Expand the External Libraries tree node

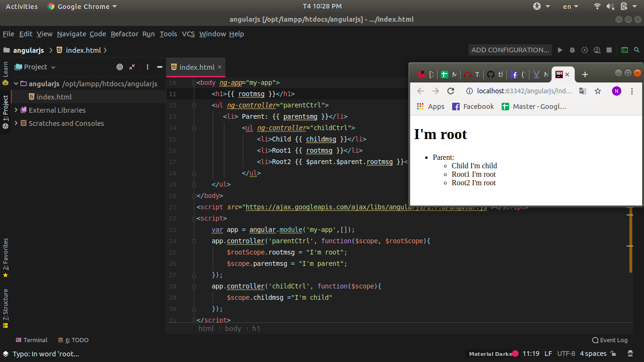click(x=17, y=110)
